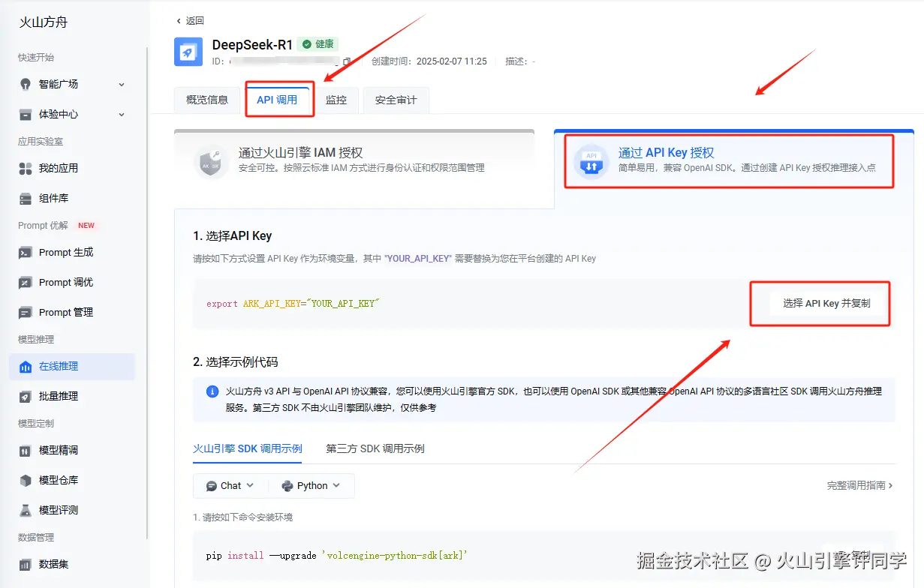
Task: Open Prompt 生成 menu entry
Action: [72, 252]
